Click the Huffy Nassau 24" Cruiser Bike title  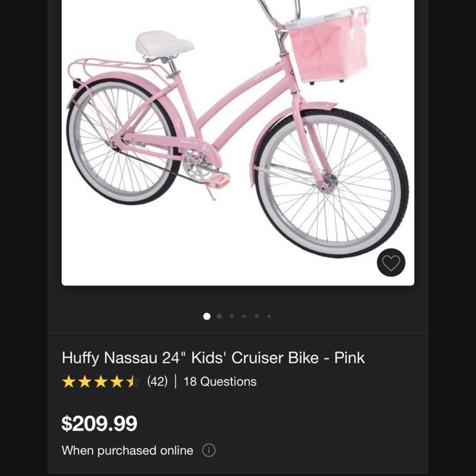tap(213, 357)
